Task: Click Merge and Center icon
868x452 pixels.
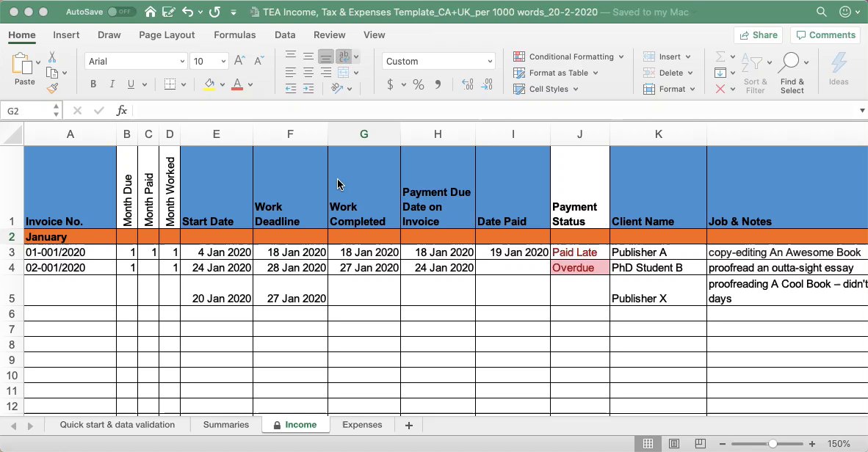Action: click(344, 73)
